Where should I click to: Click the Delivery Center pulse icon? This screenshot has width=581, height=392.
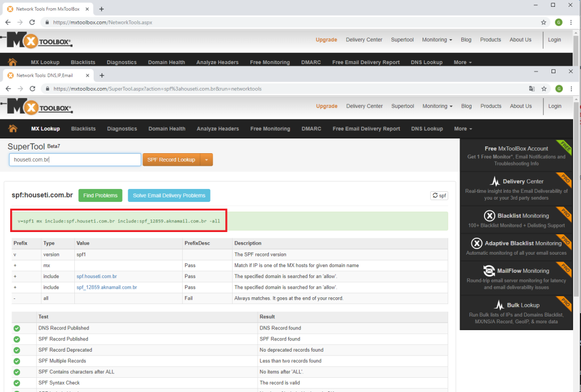[495, 181]
